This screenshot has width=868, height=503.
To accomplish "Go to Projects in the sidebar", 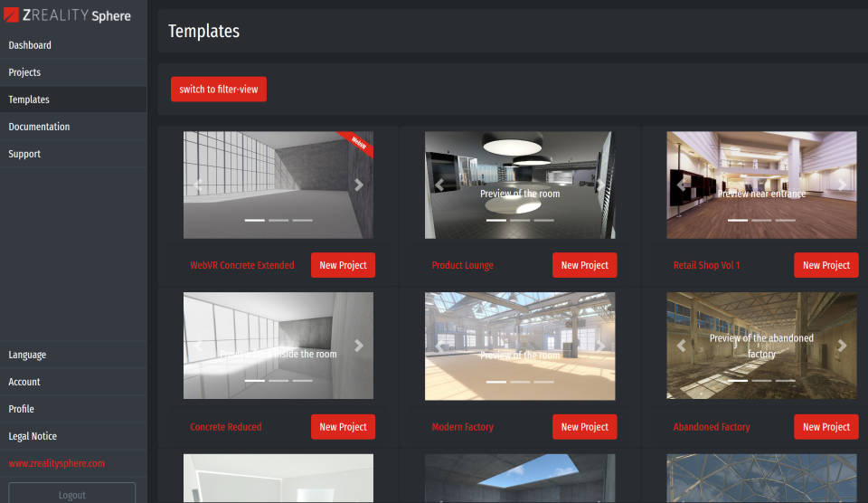I will click(x=73, y=72).
